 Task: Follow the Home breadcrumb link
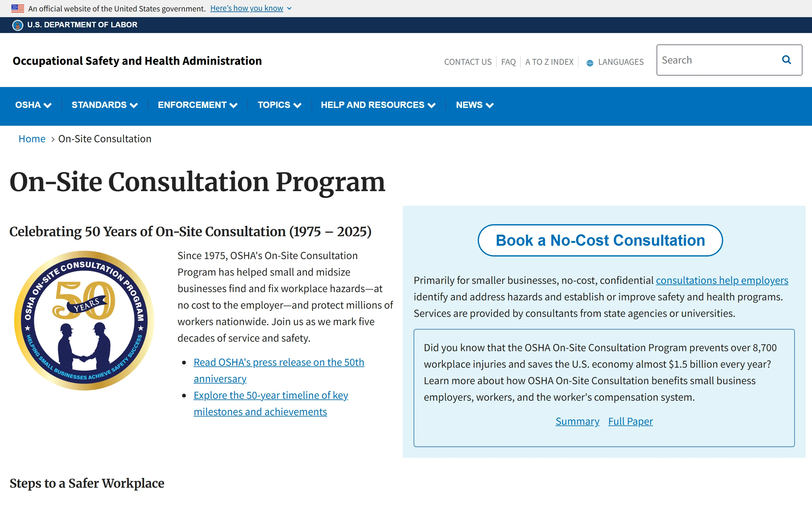pos(32,139)
